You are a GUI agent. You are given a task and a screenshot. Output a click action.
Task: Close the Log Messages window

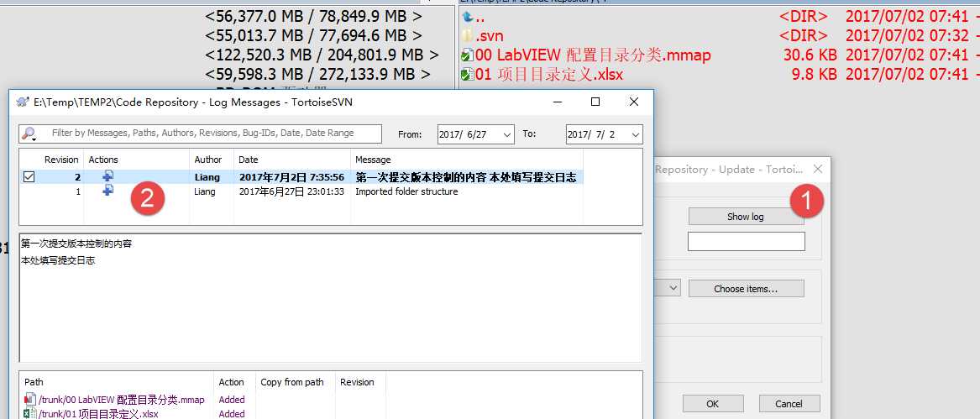click(634, 102)
